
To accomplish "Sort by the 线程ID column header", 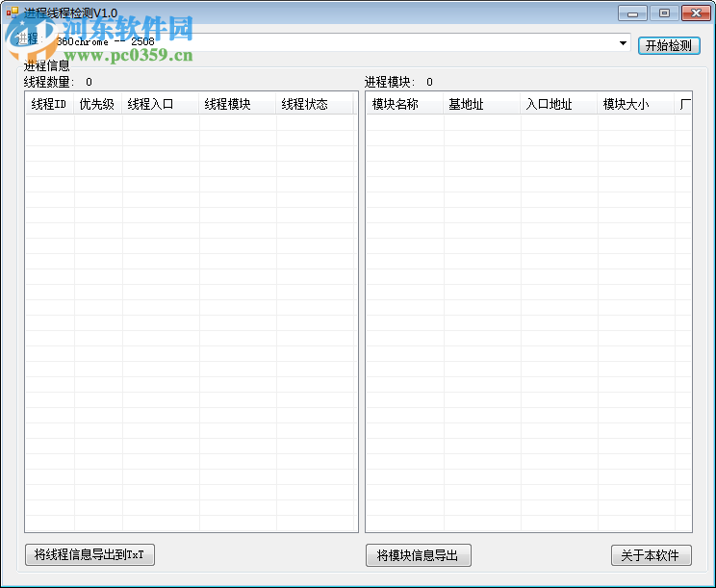I will pyautogui.click(x=49, y=104).
